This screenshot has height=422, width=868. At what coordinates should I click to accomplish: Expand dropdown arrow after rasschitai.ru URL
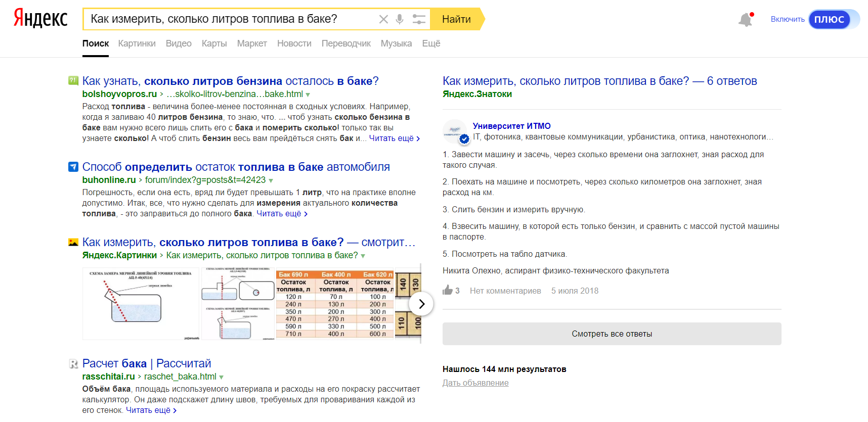[221, 377]
